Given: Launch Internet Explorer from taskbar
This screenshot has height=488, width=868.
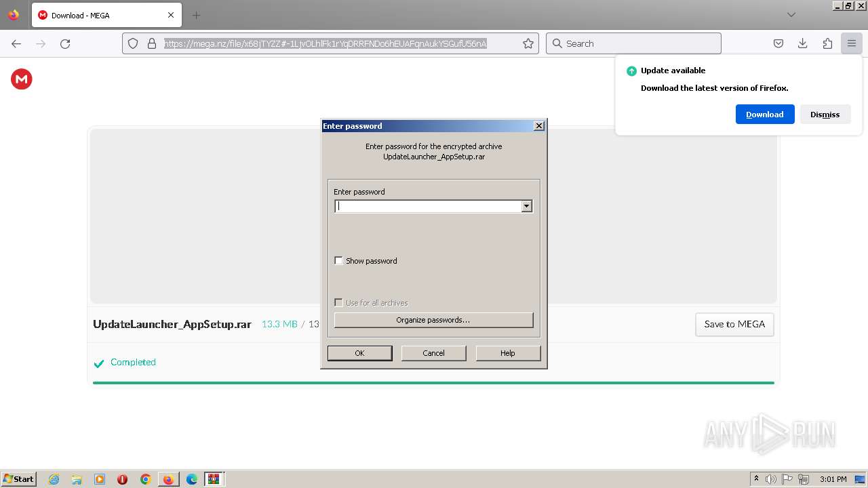Looking at the screenshot, I should tap(54, 479).
